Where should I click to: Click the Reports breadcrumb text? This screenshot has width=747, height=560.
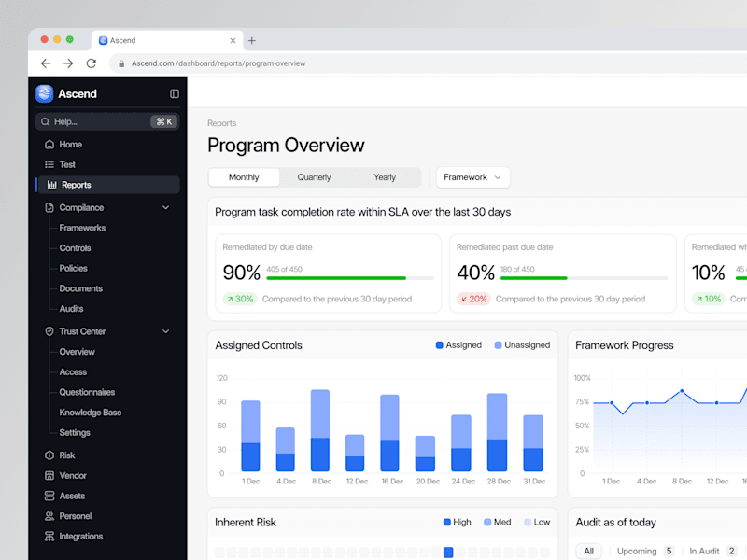(221, 123)
